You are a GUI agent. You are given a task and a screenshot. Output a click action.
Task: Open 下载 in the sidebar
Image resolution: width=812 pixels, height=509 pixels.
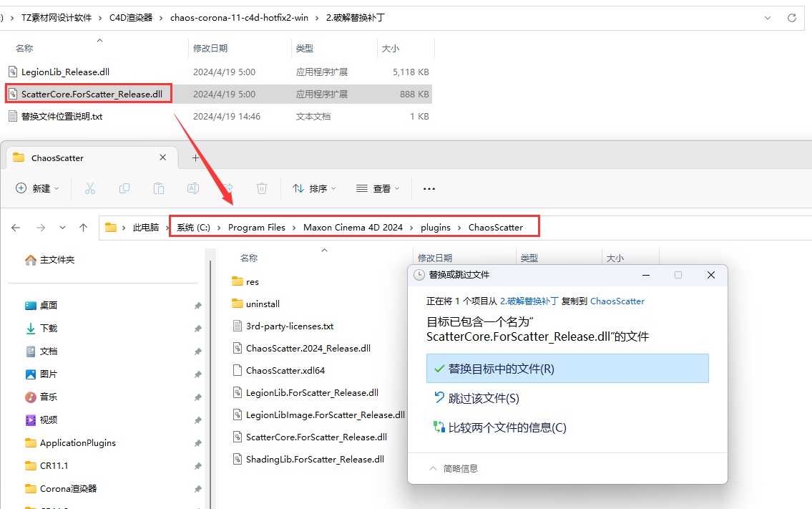point(41,328)
